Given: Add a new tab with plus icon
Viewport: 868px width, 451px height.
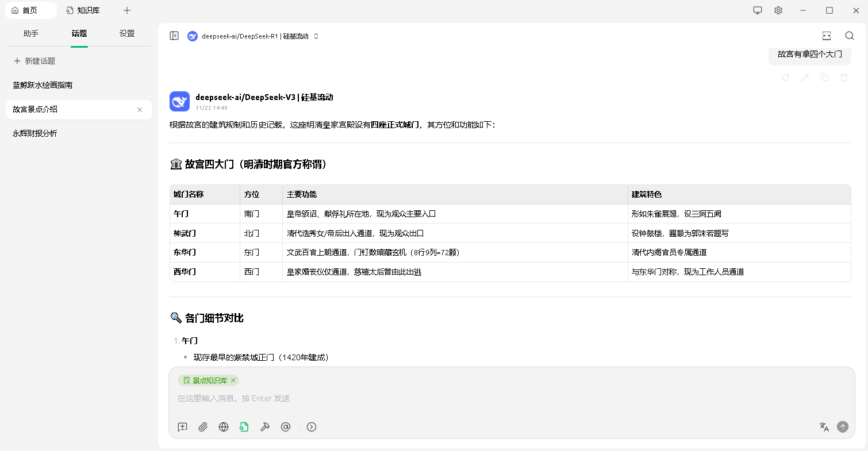Looking at the screenshot, I should pyautogui.click(x=127, y=10).
